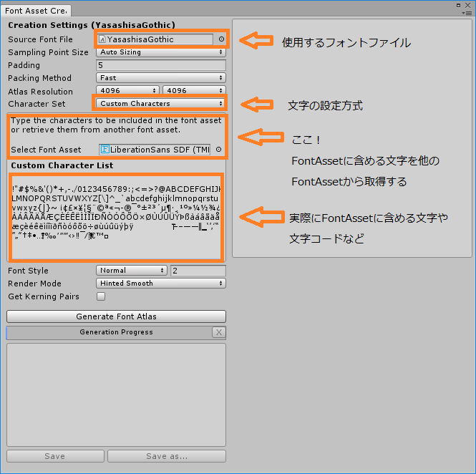Click the Atlas Resolution label
This screenshot has height=474, width=476.
pos(40,92)
